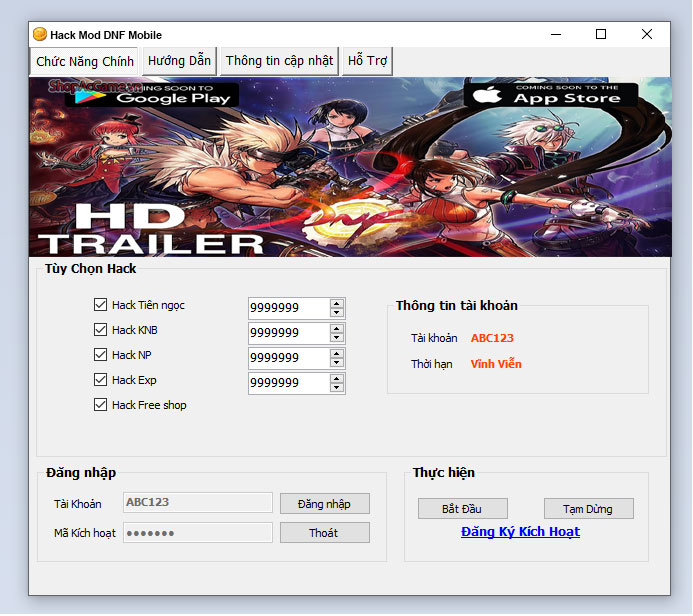Viewport: 693px width, 616px height.
Task: Toggle the Hack KNB checkbox
Action: (x=100, y=330)
